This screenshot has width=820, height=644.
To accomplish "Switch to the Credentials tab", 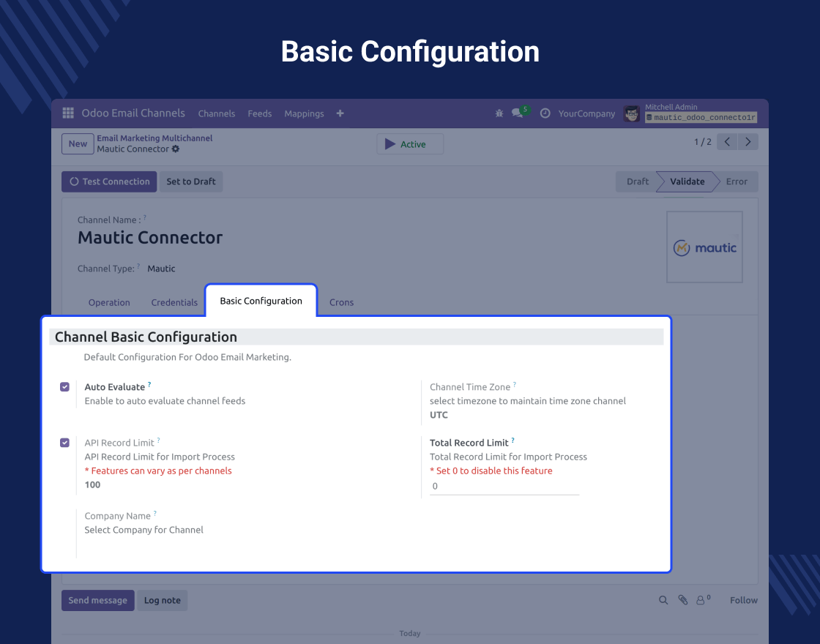I will click(174, 302).
